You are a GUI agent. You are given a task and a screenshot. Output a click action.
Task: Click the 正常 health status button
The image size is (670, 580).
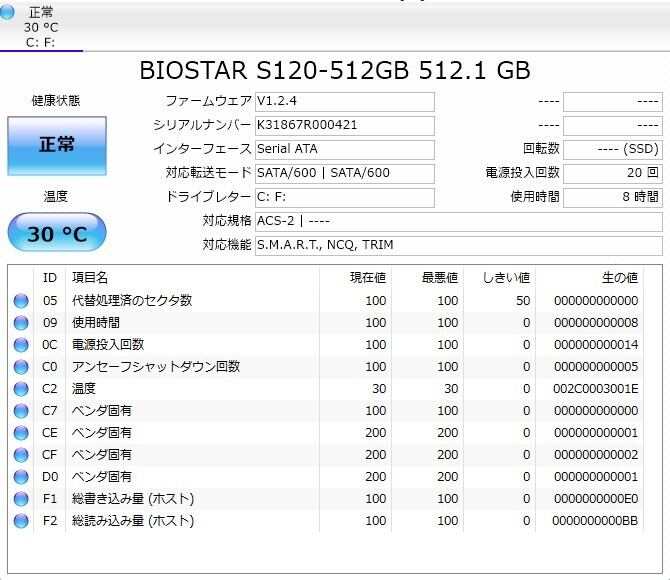[57, 146]
